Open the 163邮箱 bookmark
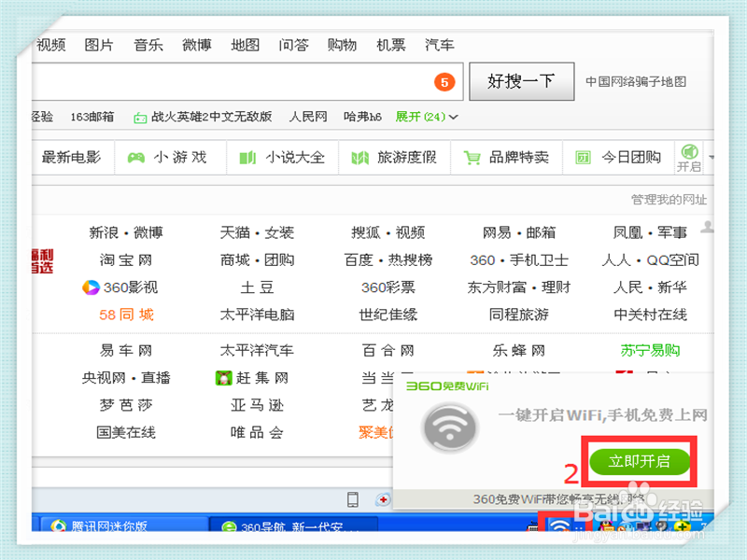The image size is (747, 560). click(92, 117)
